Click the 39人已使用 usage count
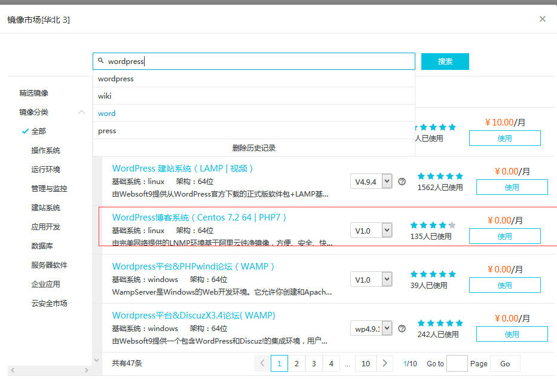 [x=429, y=286]
